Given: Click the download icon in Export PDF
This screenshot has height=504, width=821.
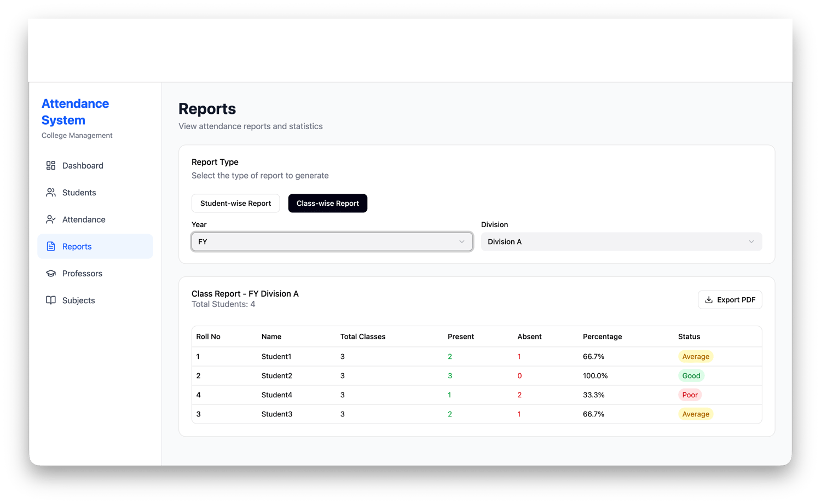Looking at the screenshot, I should pos(709,300).
